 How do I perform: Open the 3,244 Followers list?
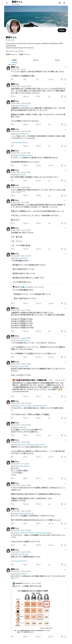coord(24,54)
